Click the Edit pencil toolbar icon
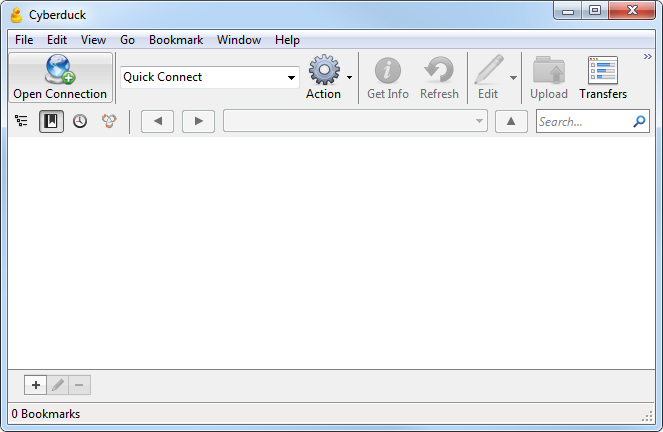 click(489, 70)
